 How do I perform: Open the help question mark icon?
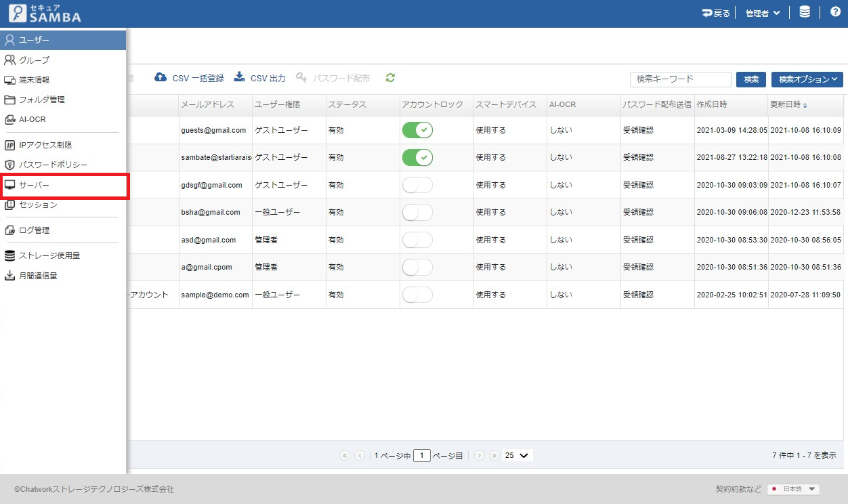(x=835, y=13)
